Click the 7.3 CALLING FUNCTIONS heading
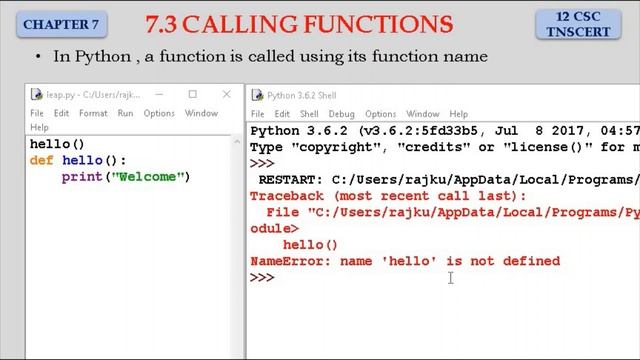 pos(299,24)
